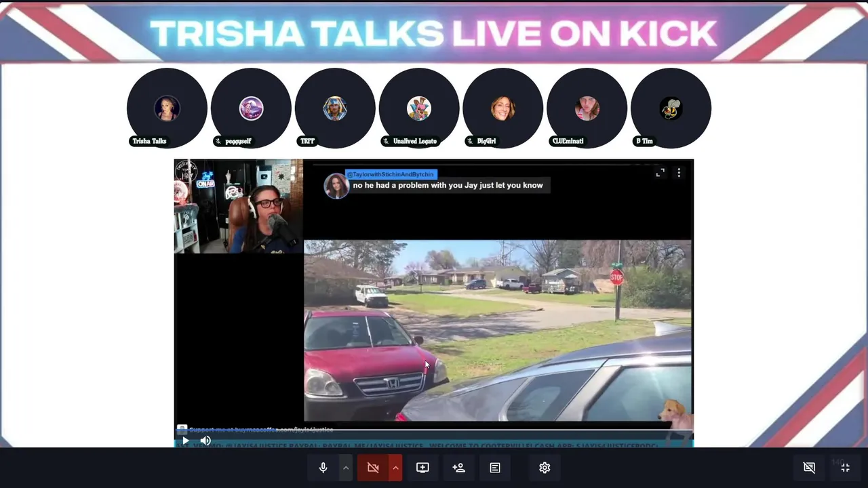
Task: Open the notes panel icon
Action: click(x=495, y=468)
